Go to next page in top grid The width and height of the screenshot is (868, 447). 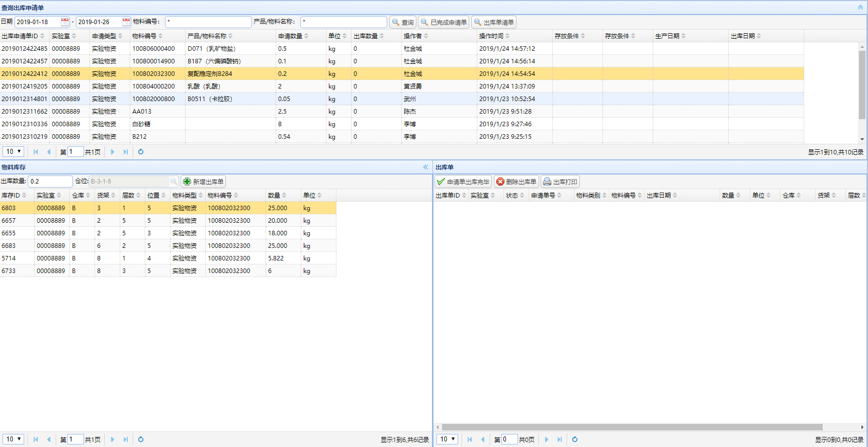[x=112, y=152]
